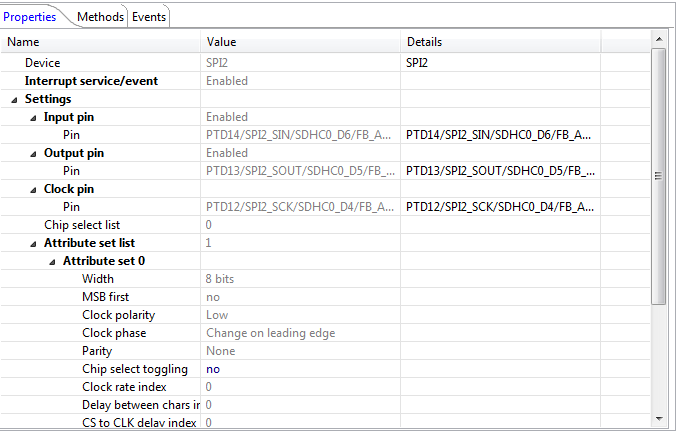
Task: Select the Output pin PTD13 details cell
Action: (500, 171)
